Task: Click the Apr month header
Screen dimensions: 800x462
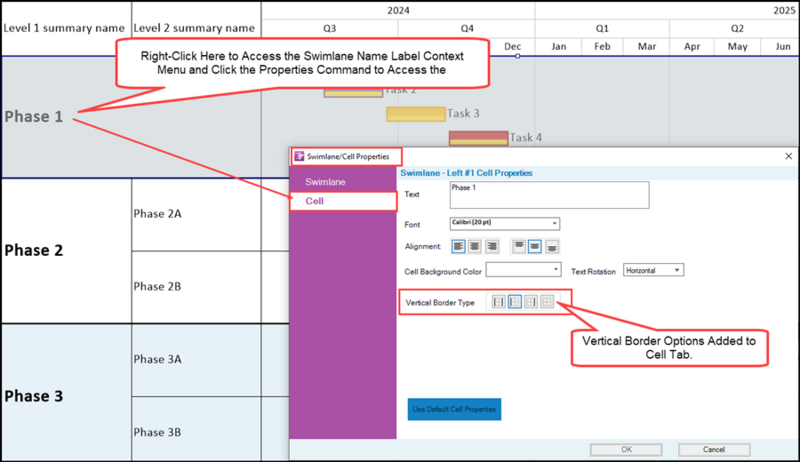Action: click(692, 46)
